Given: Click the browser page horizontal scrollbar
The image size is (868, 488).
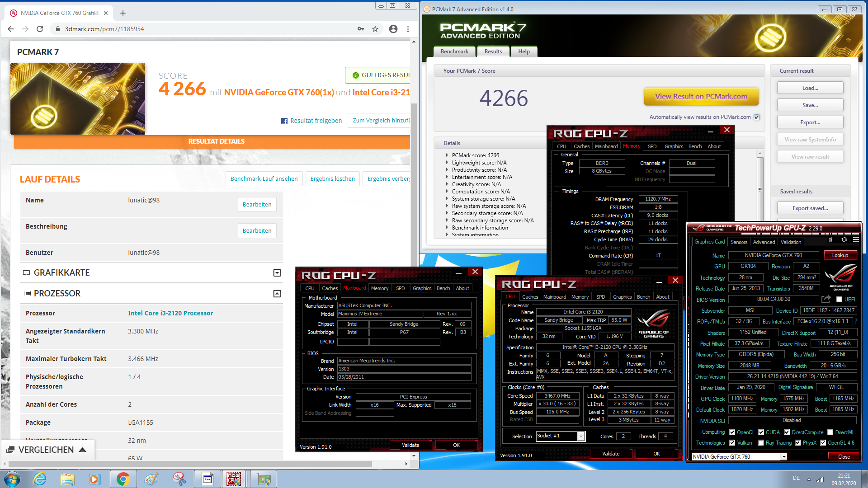Looking at the screenshot, I should [x=190, y=464].
